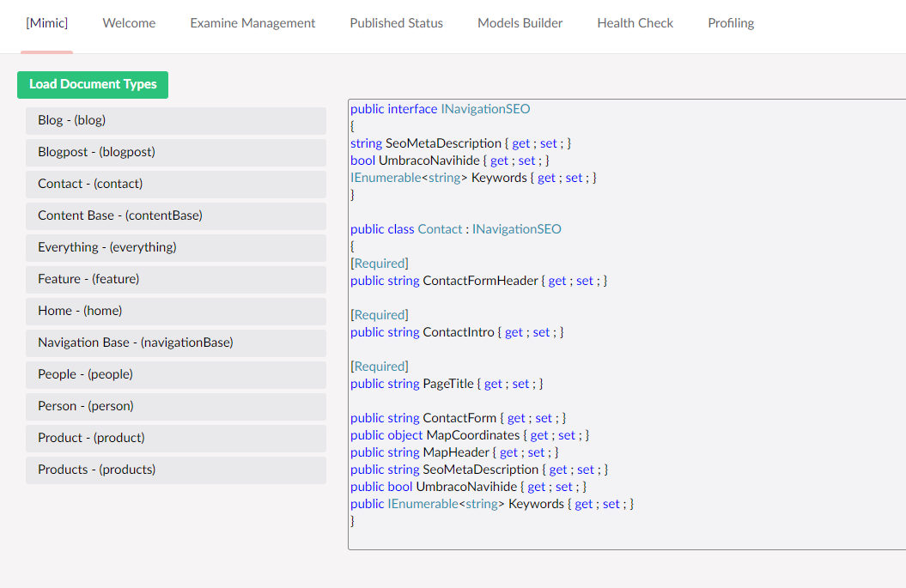The image size is (906, 588).
Task: Select the Feature - (feature) document type
Action: tap(176, 279)
